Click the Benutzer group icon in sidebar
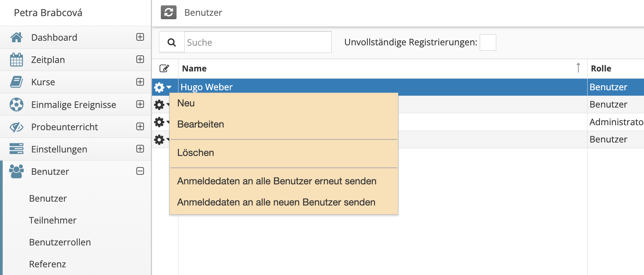The width and height of the screenshot is (644, 275). tap(17, 171)
